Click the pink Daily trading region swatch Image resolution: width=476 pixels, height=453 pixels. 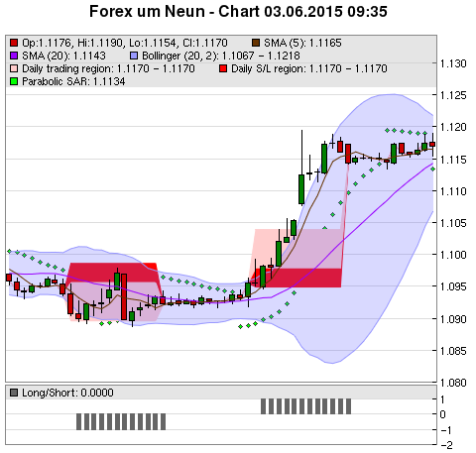[x=14, y=68]
